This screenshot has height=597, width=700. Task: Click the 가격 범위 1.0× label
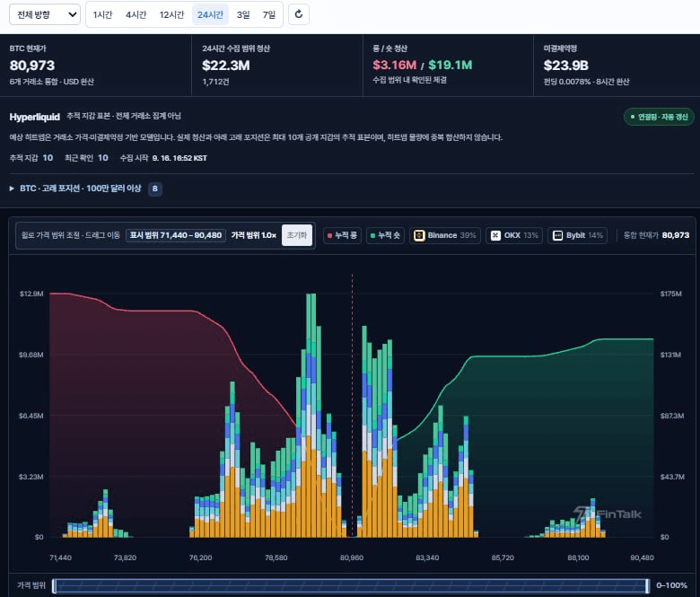point(254,235)
